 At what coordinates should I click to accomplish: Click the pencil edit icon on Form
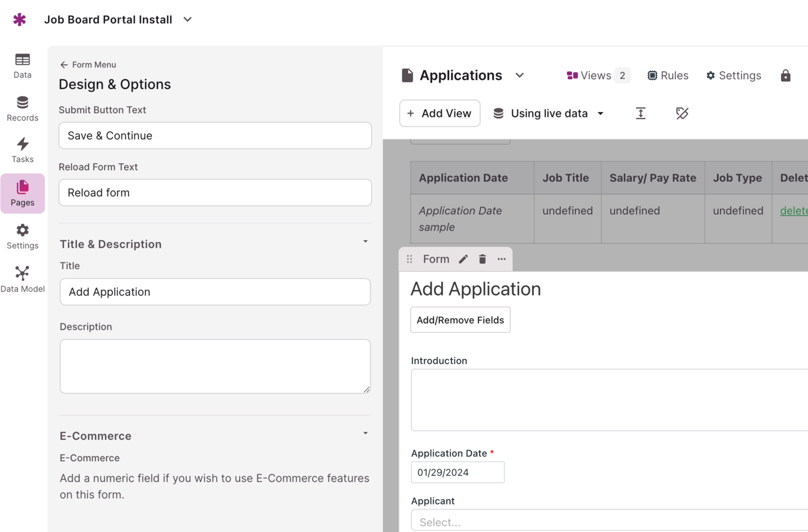coord(463,259)
